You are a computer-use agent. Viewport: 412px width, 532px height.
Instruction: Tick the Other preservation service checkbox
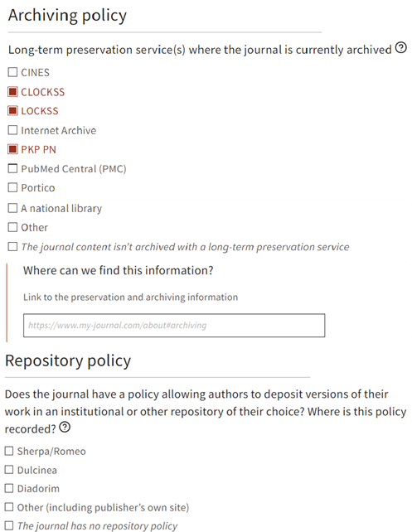click(x=12, y=227)
